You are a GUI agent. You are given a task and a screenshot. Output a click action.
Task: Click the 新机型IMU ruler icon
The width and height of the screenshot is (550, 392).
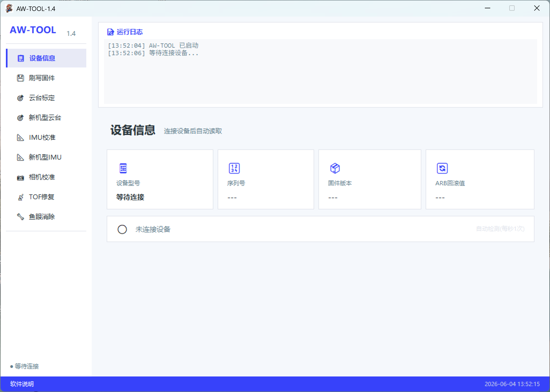point(20,157)
